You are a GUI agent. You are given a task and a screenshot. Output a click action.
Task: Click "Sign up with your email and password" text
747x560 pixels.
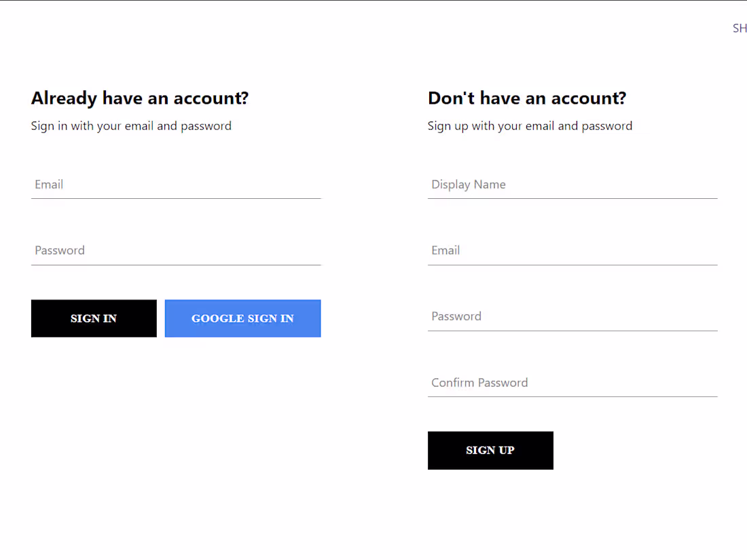click(x=530, y=126)
